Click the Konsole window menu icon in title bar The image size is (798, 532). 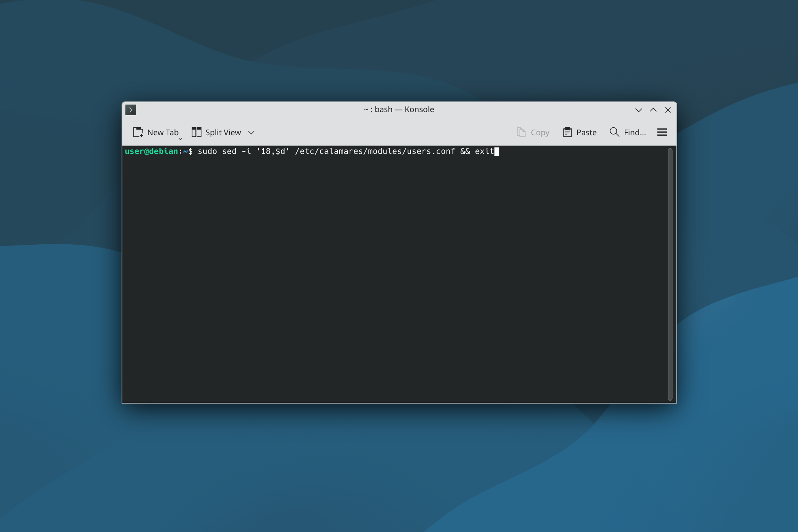coord(131,110)
